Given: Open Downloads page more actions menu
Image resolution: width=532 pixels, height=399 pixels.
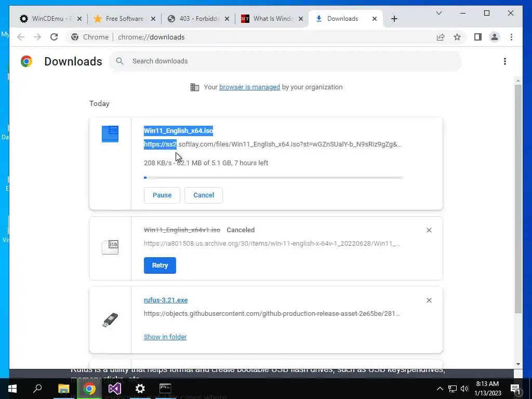Looking at the screenshot, I should (505, 61).
